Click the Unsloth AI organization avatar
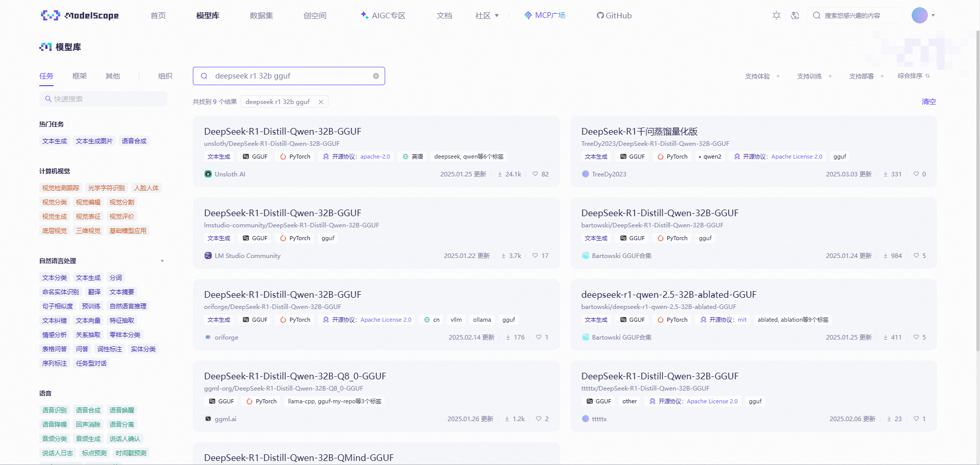Viewport: 980px width, 465px height. [208, 174]
